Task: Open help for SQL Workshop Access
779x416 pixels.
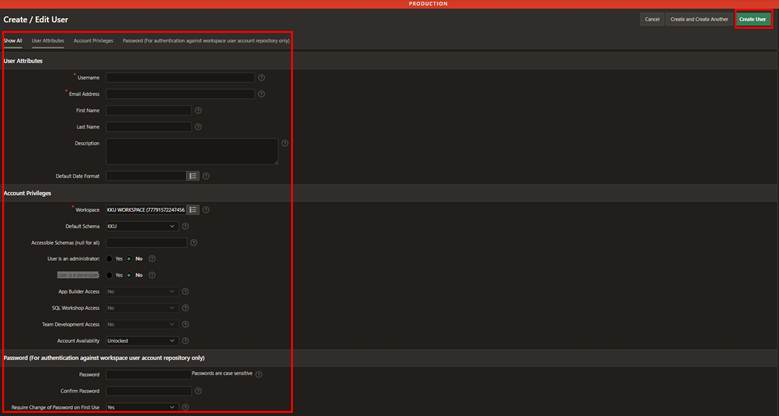Action: coord(185,308)
